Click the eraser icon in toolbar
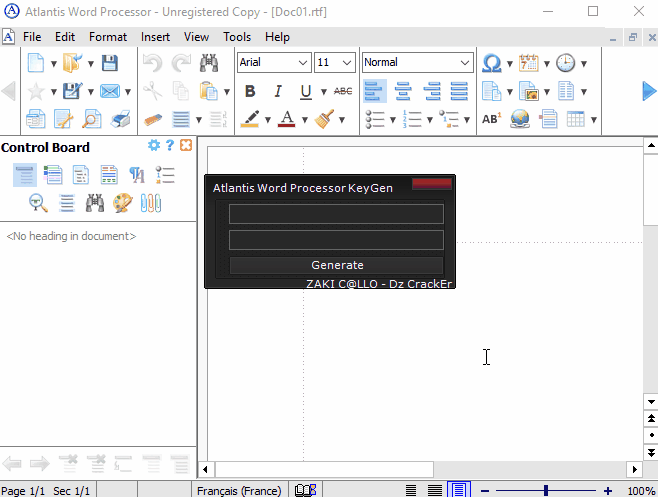The height and width of the screenshot is (497, 658). pyautogui.click(x=153, y=120)
